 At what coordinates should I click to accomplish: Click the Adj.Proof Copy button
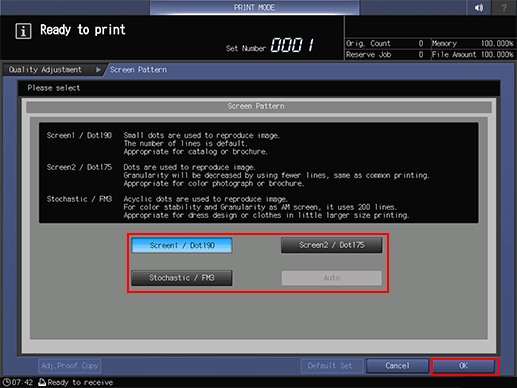pos(70,366)
